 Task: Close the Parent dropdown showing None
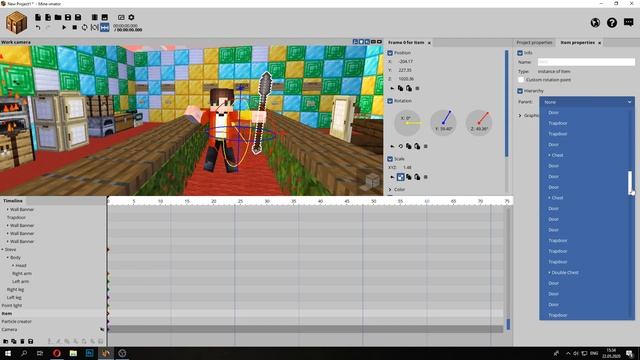pos(587,102)
